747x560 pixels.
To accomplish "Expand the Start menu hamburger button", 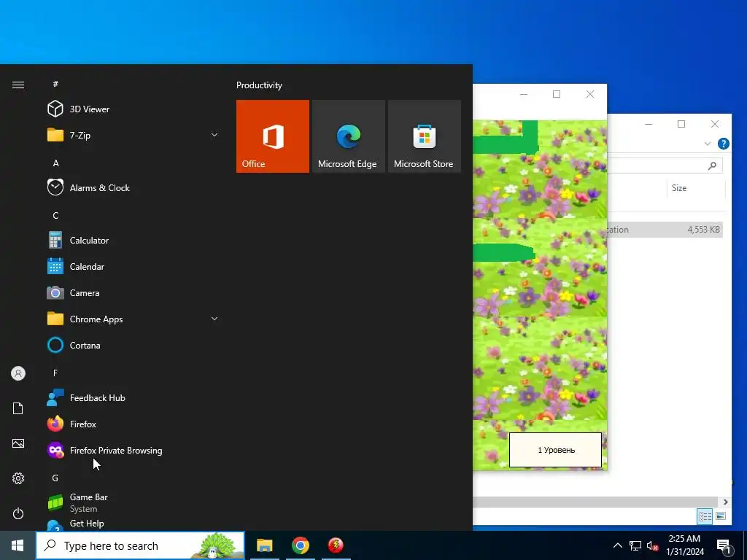I will point(18,85).
